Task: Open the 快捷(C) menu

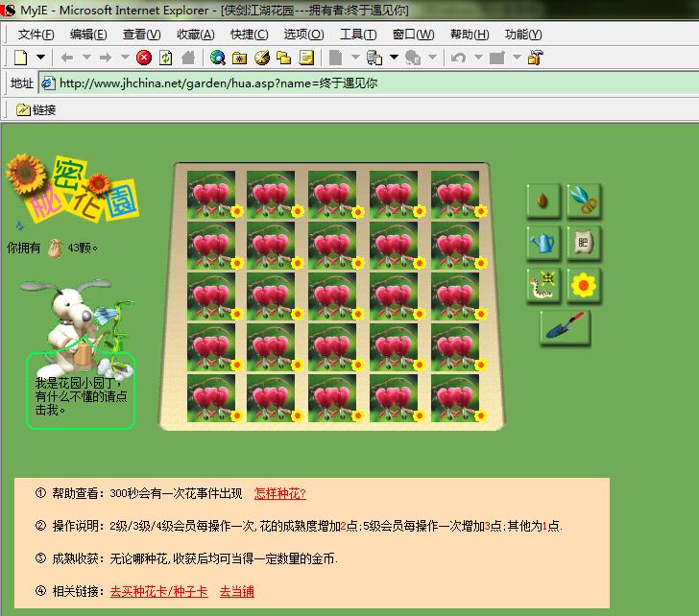Action: coord(250,35)
